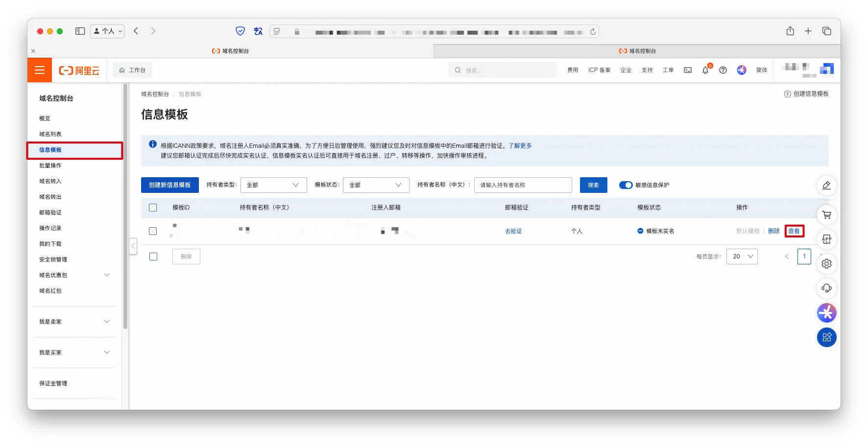Toggle the 敏感信息保护 switch
This screenshot has width=868, height=446.
[626, 185]
